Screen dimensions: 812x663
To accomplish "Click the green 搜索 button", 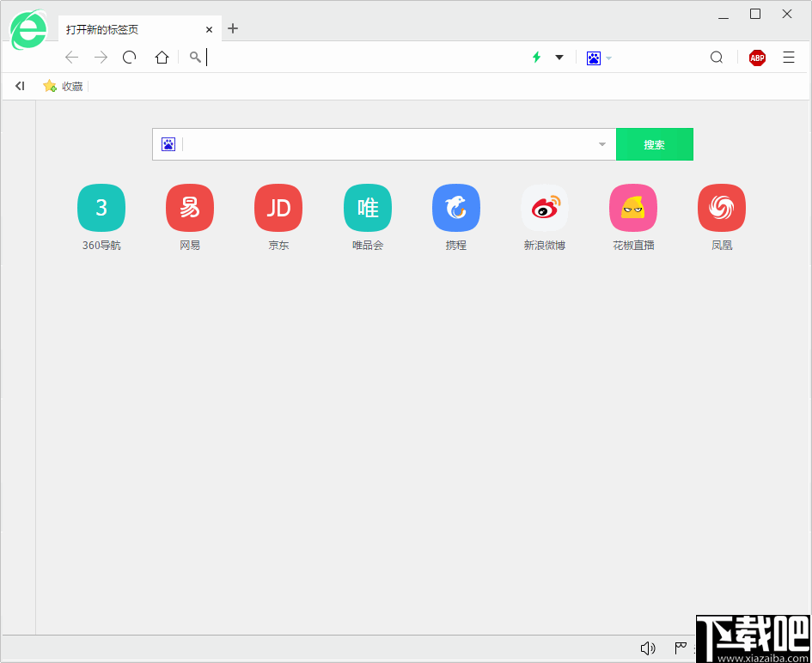I will (x=655, y=144).
